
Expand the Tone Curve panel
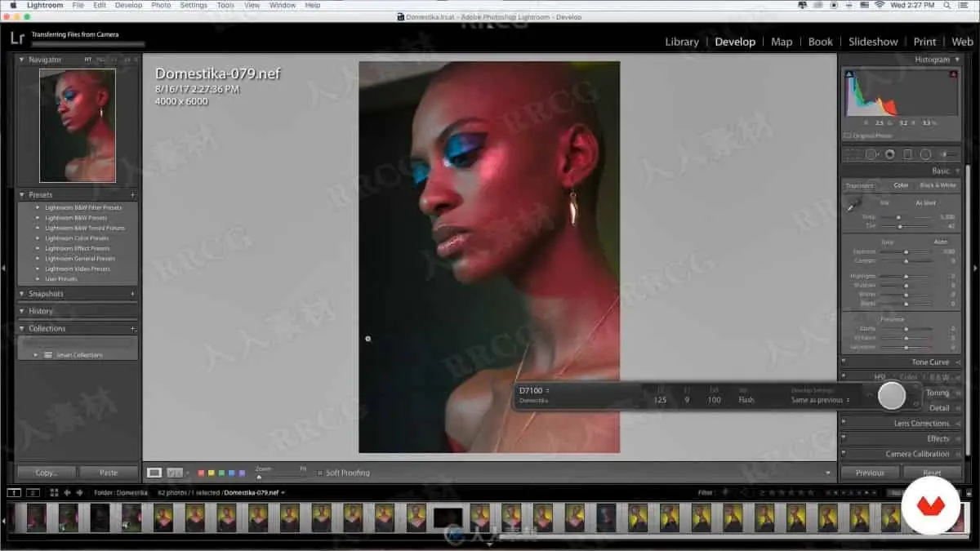point(930,362)
